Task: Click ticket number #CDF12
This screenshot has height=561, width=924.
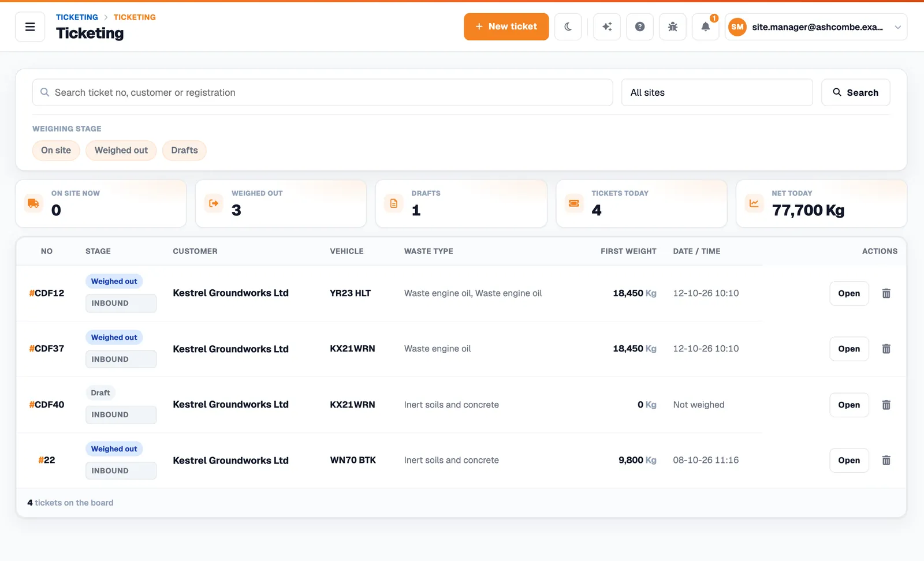Action: click(x=47, y=293)
